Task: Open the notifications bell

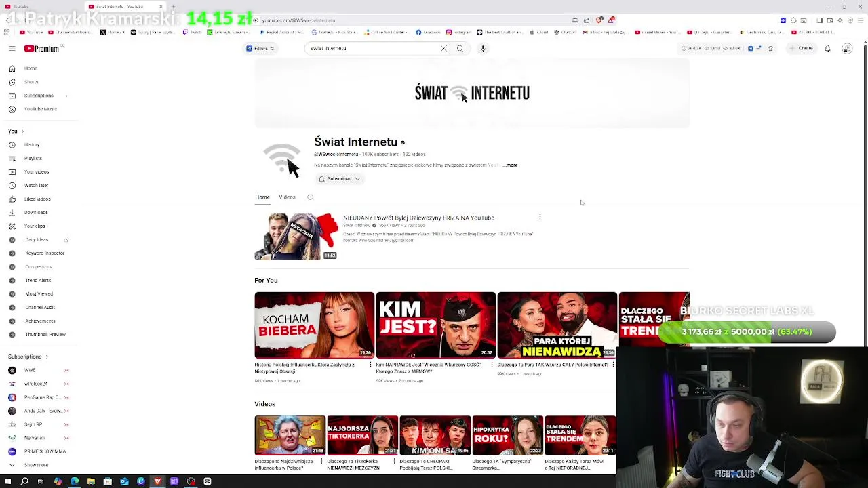Action: pyautogui.click(x=827, y=48)
